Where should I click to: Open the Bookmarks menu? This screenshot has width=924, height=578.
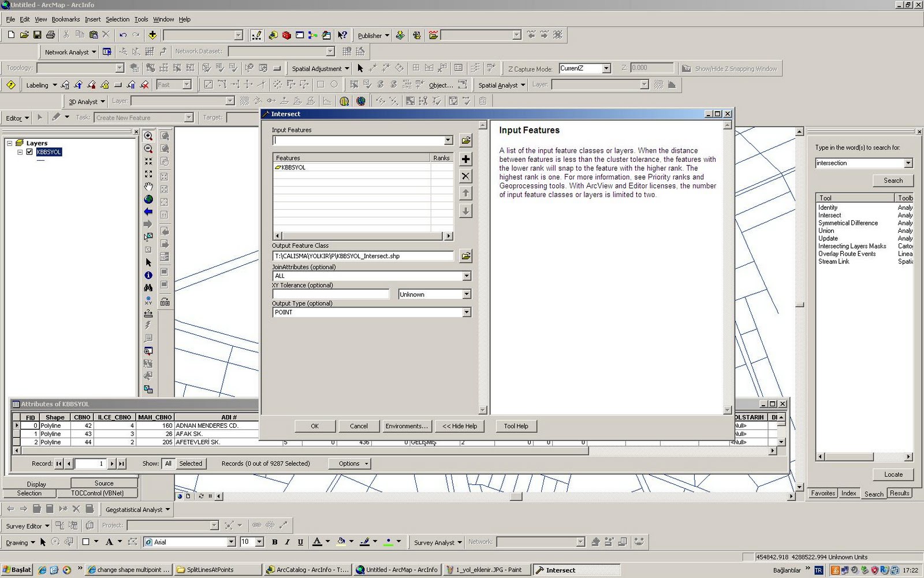pyautogui.click(x=66, y=19)
